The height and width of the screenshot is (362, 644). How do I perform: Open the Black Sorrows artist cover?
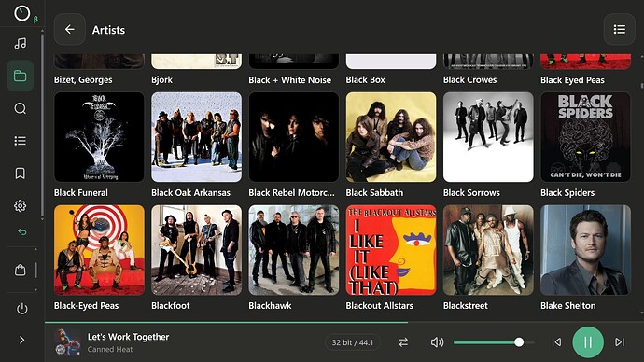click(x=488, y=137)
